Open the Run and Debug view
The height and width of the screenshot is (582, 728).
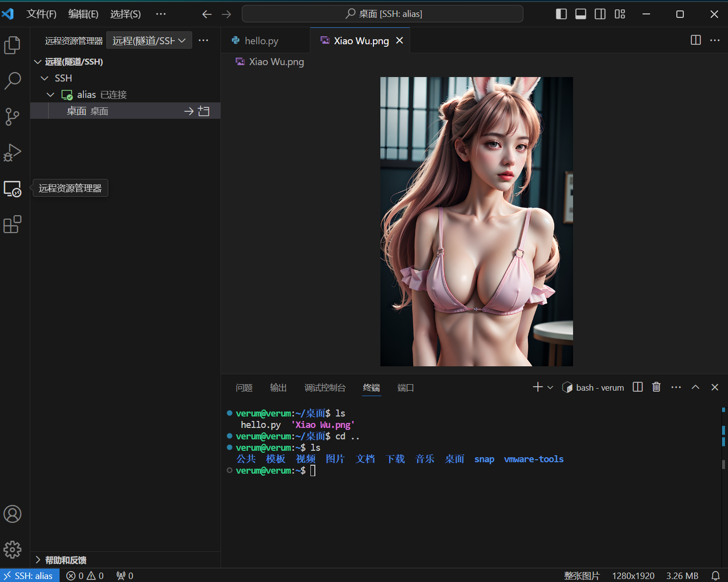pyautogui.click(x=12, y=153)
